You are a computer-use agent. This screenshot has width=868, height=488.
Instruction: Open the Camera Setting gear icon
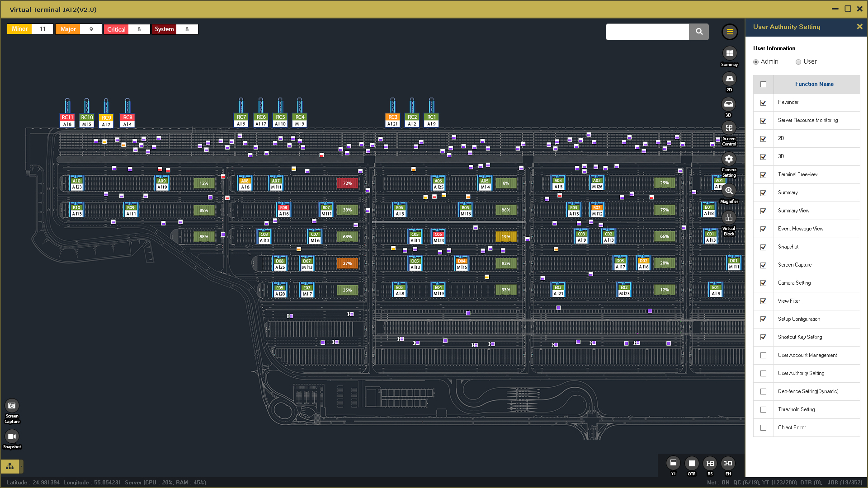[x=729, y=159]
